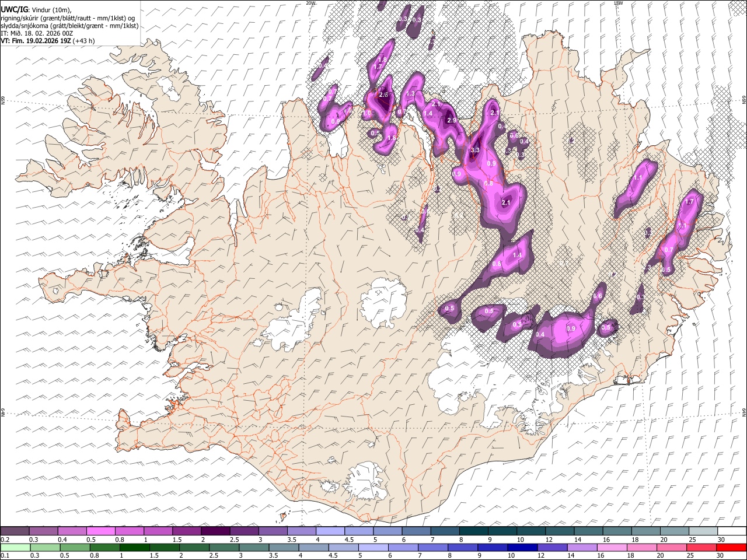Select the 2.9 snowfall value label
747x560 pixels.
click(x=451, y=120)
